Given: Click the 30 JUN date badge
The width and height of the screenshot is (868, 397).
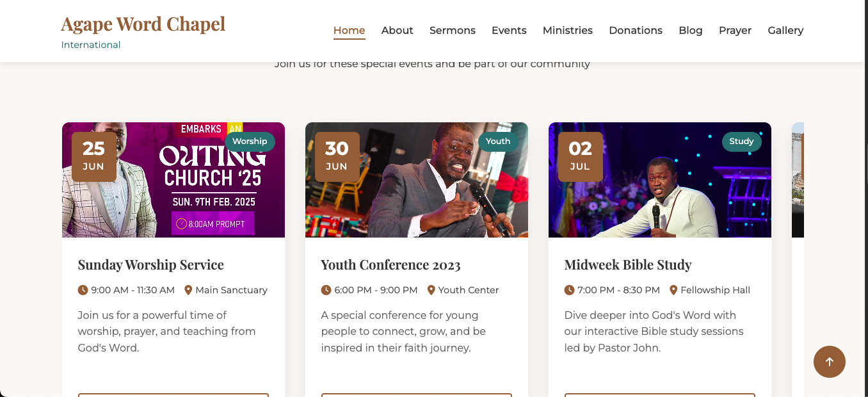Looking at the screenshot, I should (337, 156).
